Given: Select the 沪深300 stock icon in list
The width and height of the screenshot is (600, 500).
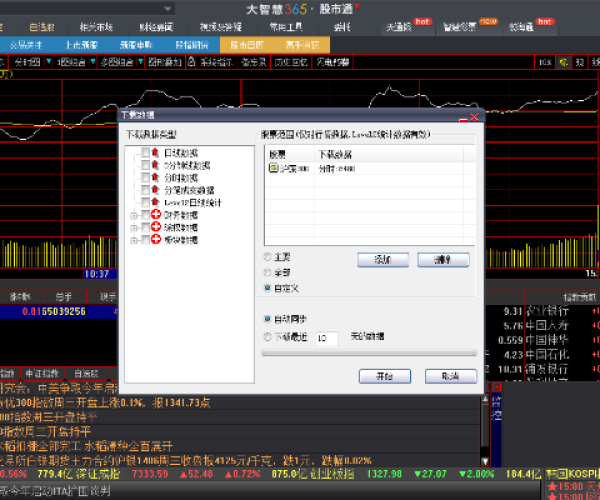Looking at the screenshot, I should click(274, 169).
